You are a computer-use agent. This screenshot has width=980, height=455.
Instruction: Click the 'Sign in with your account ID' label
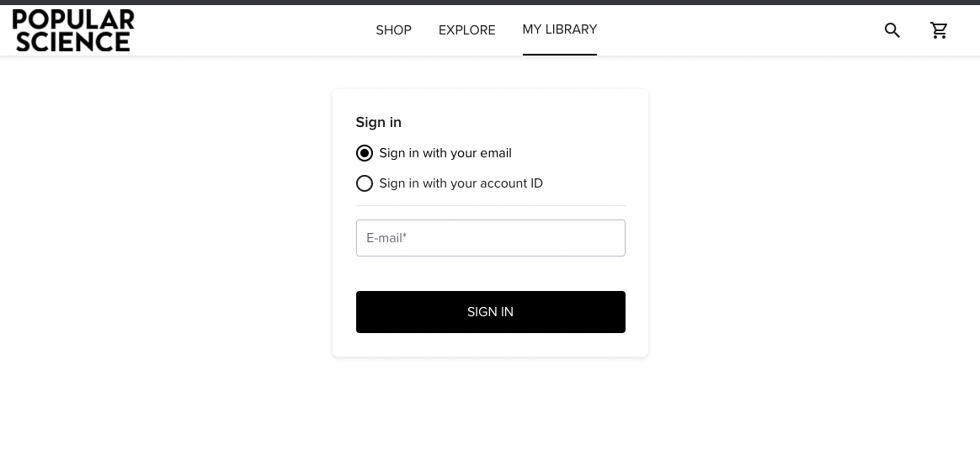tap(461, 183)
